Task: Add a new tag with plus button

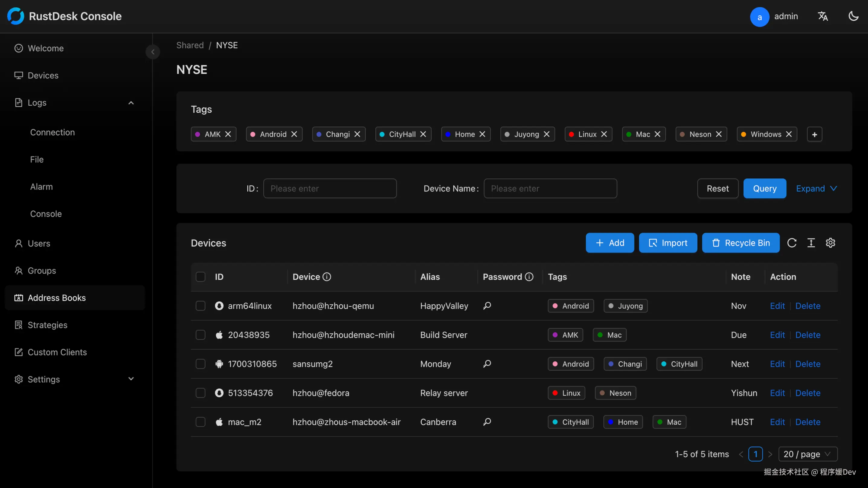Action: click(815, 134)
